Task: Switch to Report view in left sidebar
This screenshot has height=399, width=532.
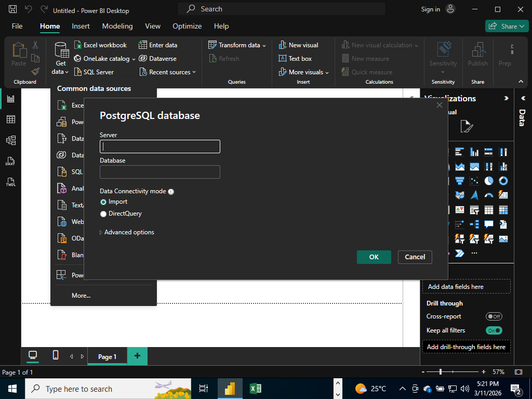Action: [x=11, y=99]
